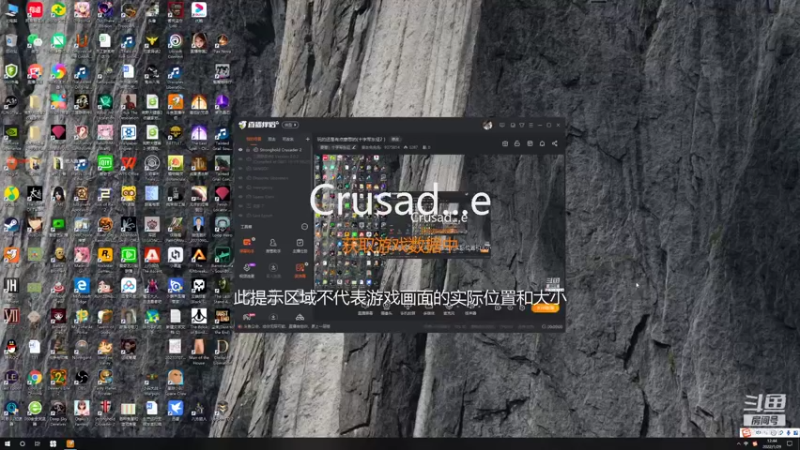800x450 pixels.
Task: Edit the stream category with the pencil icon
Action: pos(354,147)
